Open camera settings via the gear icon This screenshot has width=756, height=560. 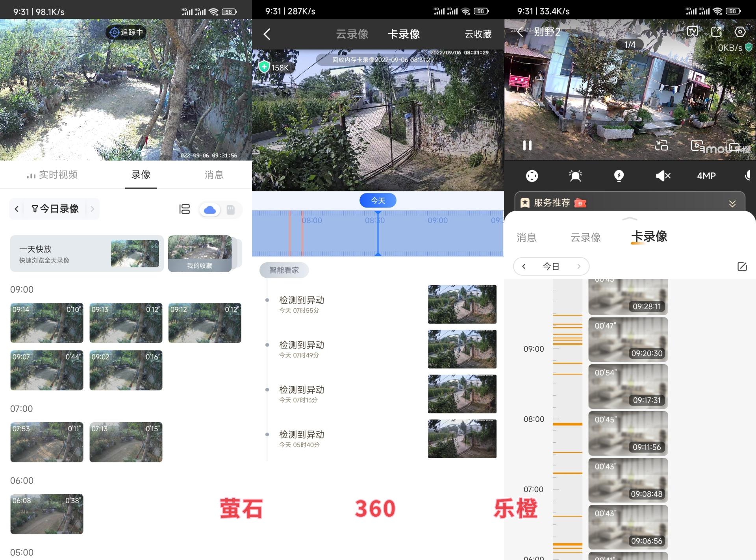click(x=740, y=32)
